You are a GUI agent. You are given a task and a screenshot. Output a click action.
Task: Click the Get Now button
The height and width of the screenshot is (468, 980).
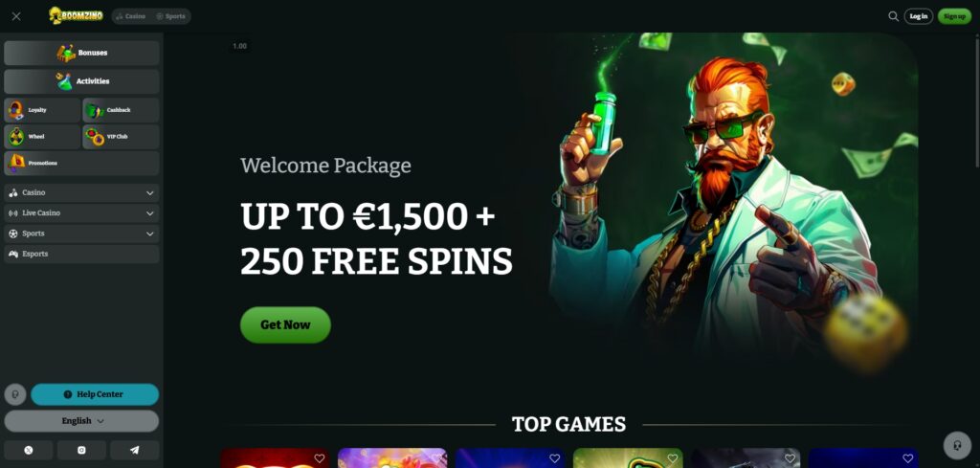click(285, 324)
